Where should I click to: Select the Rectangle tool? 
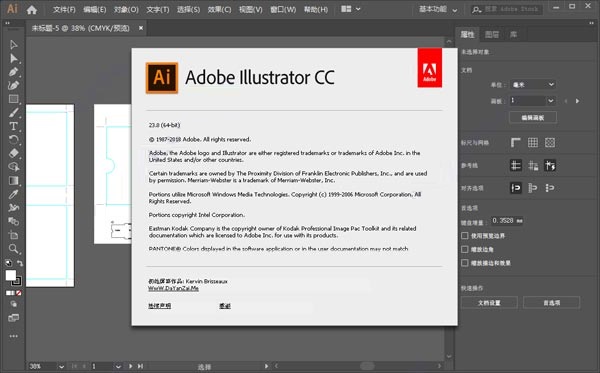point(13,99)
